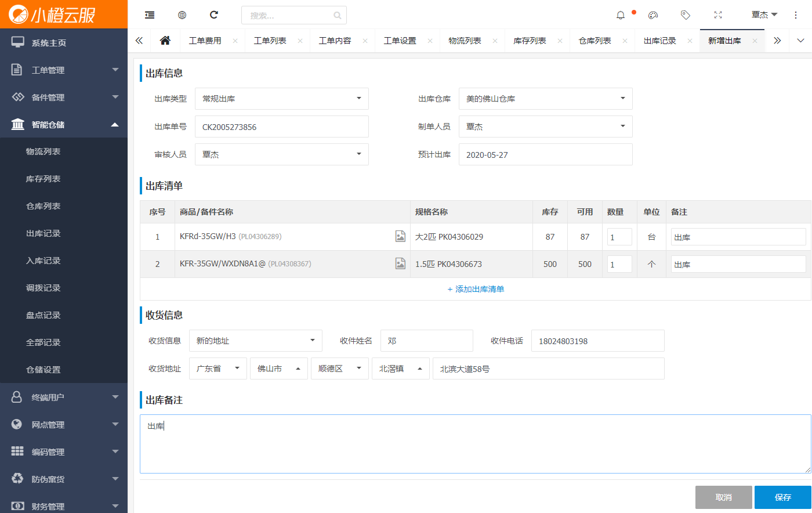
Task: Click the 保存 button
Action: coord(783,497)
